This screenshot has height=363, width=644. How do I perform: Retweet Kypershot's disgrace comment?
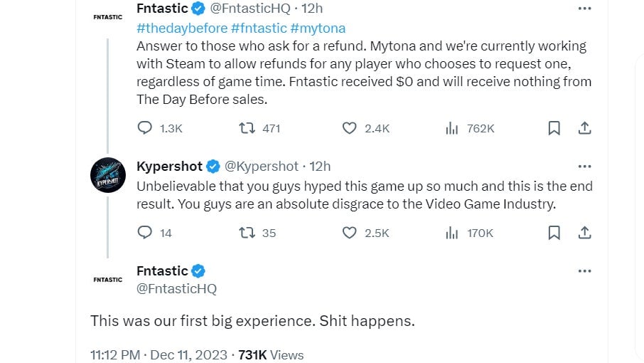tap(247, 233)
